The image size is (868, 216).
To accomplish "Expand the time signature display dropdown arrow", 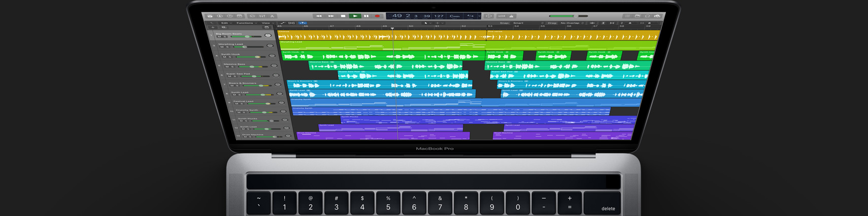I will pyautogui.click(x=479, y=16).
